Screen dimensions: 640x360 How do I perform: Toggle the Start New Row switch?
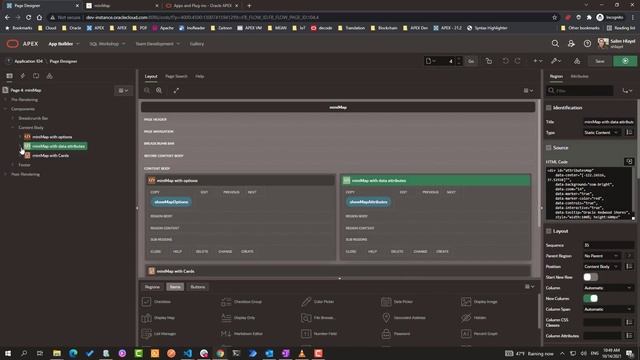coord(590,277)
